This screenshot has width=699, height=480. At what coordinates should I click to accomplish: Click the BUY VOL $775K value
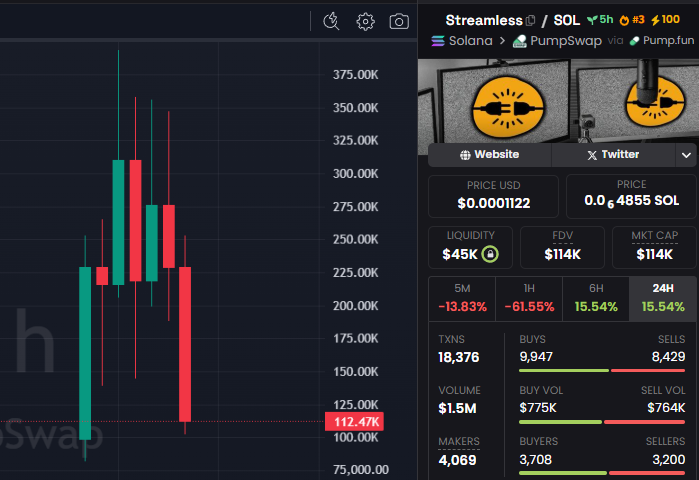tap(538, 408)
